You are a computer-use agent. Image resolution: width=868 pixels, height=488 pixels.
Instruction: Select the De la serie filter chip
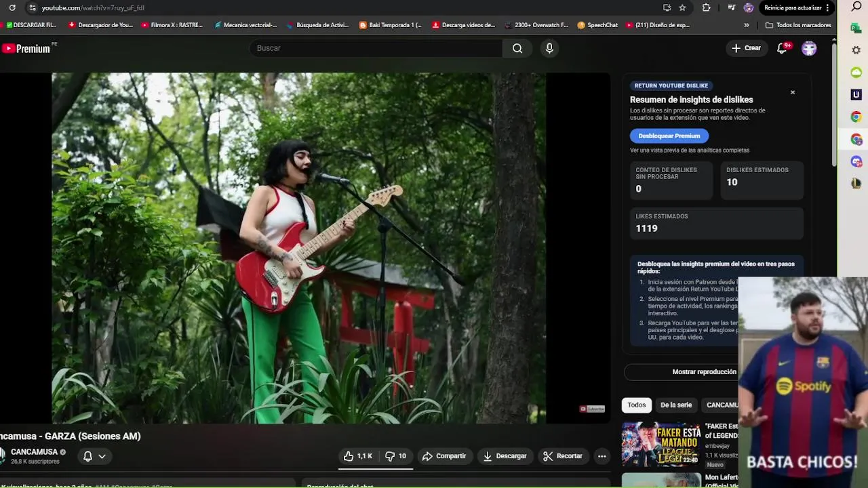[676, 405]
